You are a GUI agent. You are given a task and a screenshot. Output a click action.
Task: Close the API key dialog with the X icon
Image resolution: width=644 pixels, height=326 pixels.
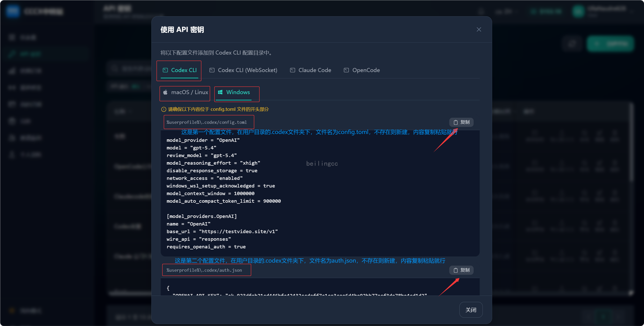click(478, 30)
